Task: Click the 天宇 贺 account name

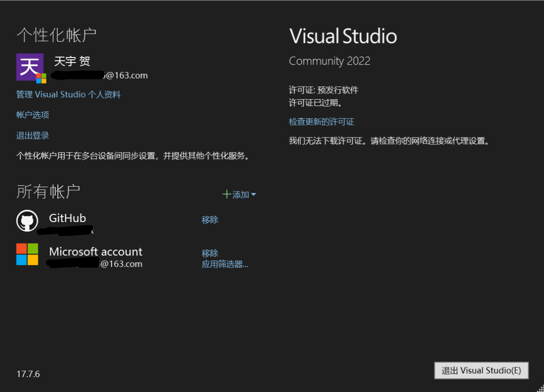Action: tap(72, 61)
